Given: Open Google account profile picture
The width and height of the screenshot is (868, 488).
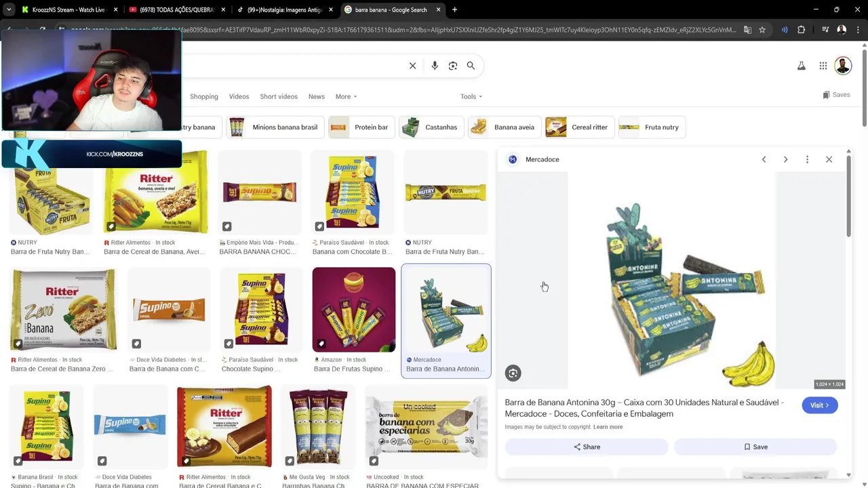Looking at the screenshot, I should click(843, 66).
